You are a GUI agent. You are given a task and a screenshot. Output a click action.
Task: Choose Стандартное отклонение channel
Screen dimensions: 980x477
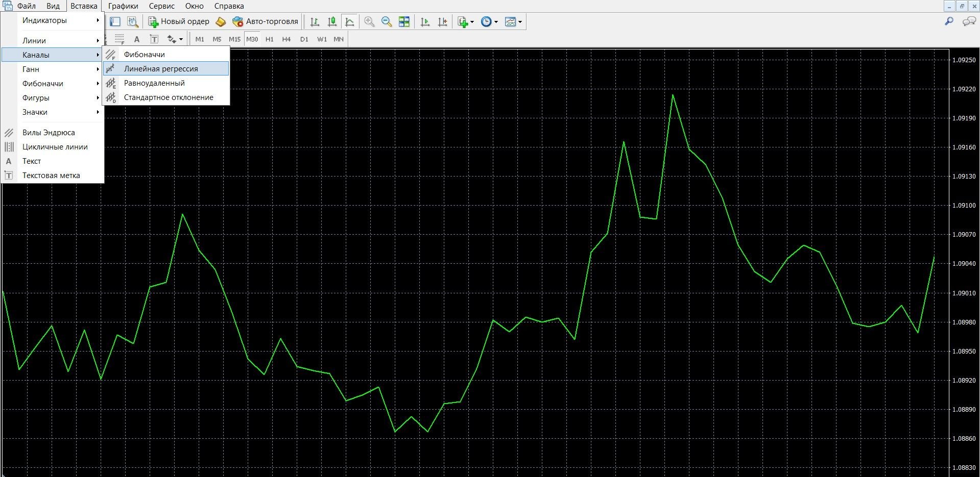click(x=166, y=97)
